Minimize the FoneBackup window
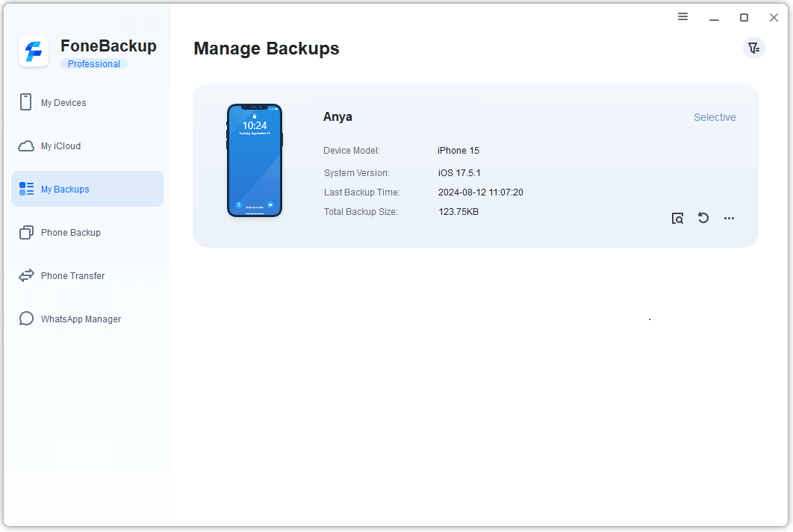This screenshot has height=532, width=793. (715, 18)
